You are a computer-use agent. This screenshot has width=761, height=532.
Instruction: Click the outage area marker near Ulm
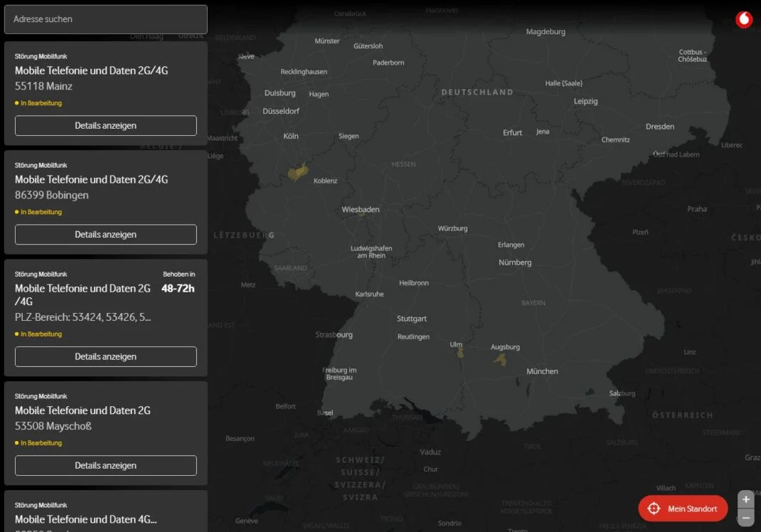(x=459, y=352)
